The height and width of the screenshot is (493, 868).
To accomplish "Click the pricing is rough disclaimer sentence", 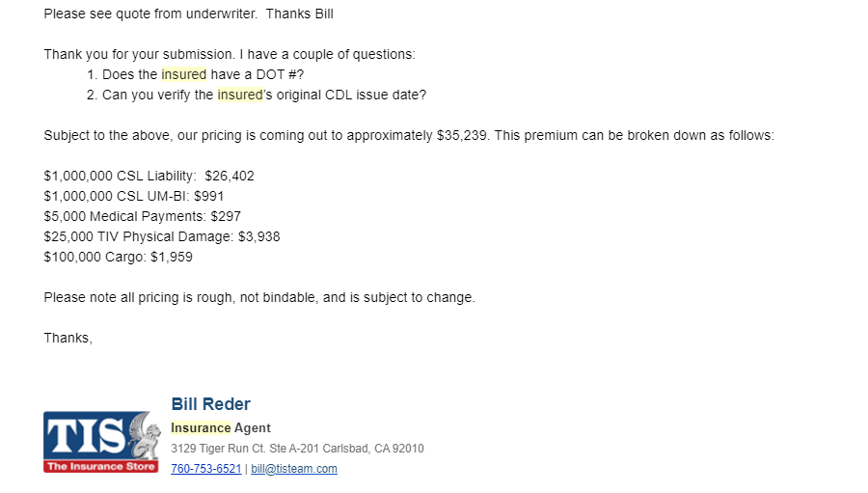I will click(259, 297).
